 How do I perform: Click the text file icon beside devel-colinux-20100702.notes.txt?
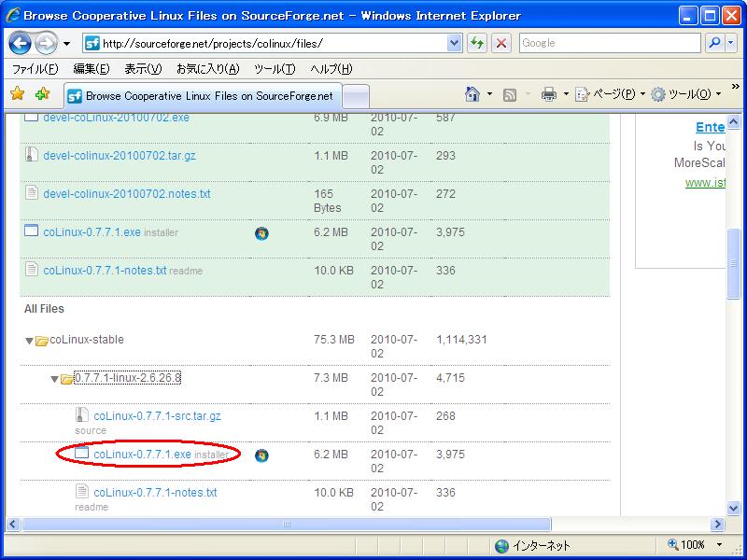click(x=32, y=192)
